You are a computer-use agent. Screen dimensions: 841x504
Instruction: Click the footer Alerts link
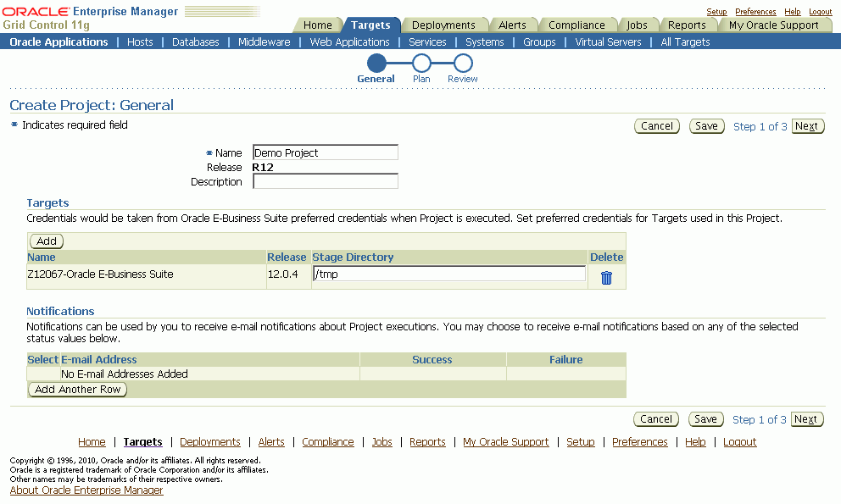pyautogui.click(x=271, y=442)
